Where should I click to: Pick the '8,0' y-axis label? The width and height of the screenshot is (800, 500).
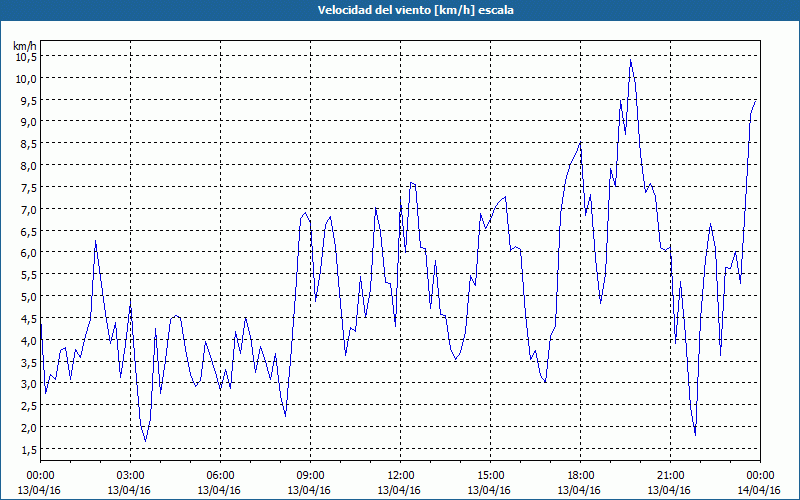click(x=29, y=165)
